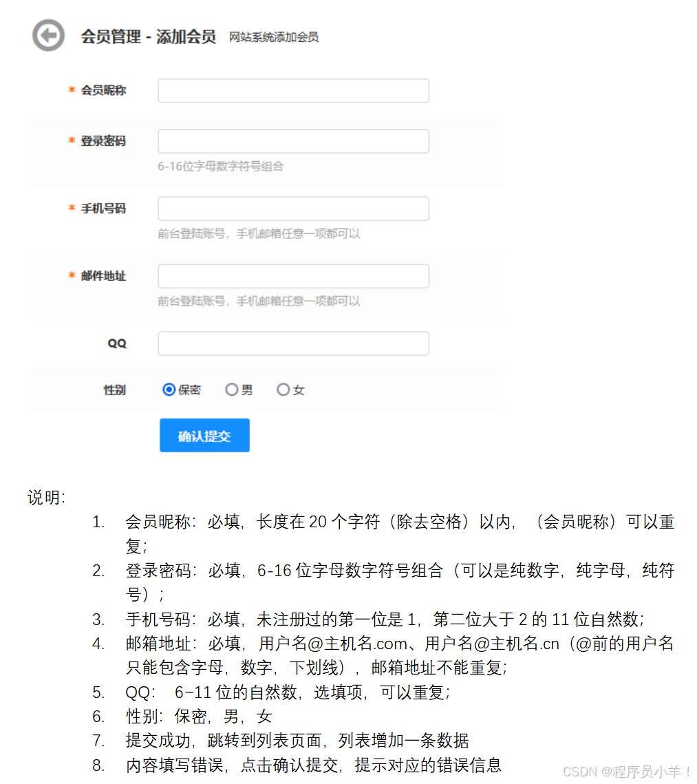Focus the 登录密码 input field

pos(293,142)
